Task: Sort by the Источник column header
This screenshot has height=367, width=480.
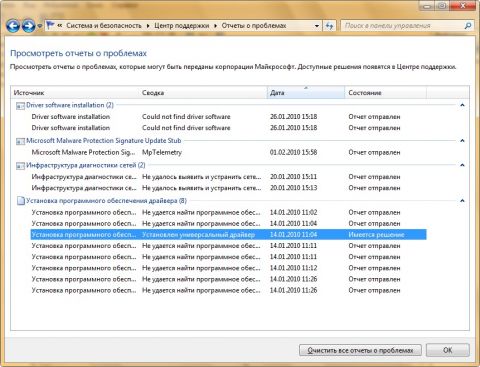Action: click(x=75, y=93)
